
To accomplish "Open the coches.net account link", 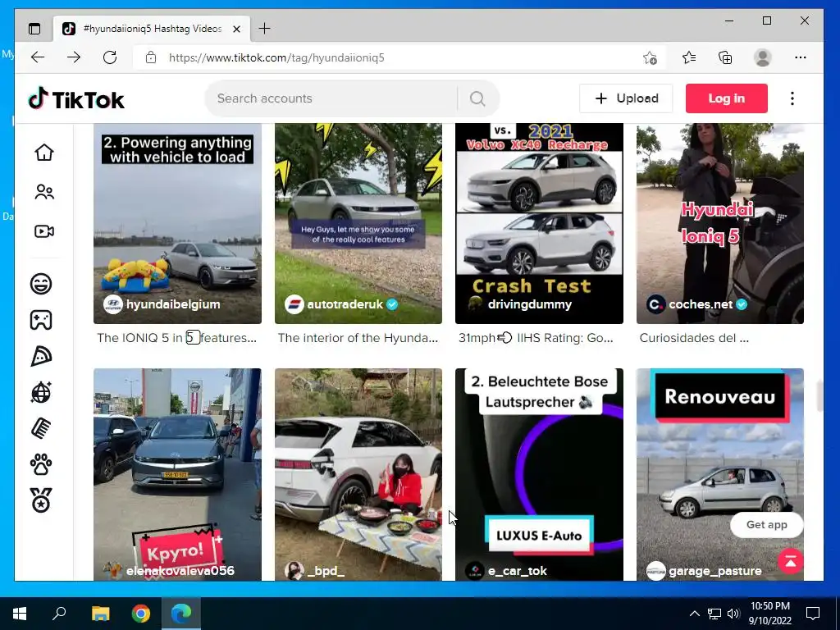I will click(x=701, y=304).
